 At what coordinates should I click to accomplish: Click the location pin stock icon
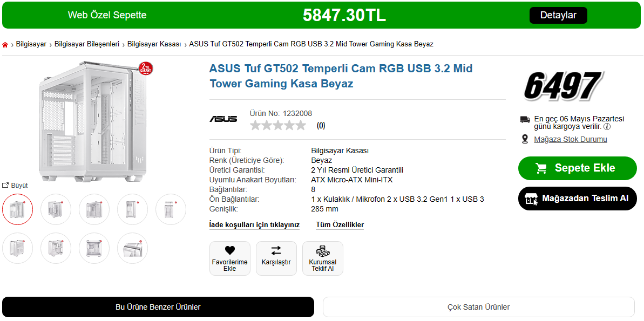pyautogui.click(x=525, y=139)
